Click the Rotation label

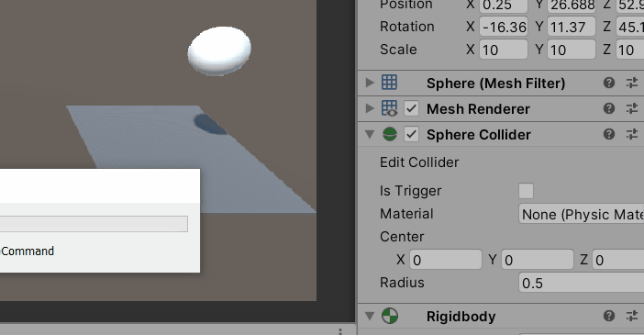coord(407,27)
